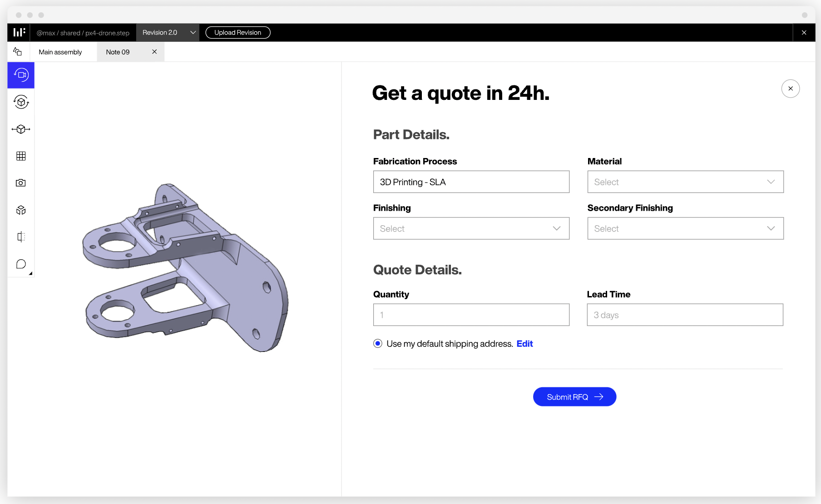Viewport: 821px width, 504px height.
Task: Click the Submit RFQ button
Action: click(x=574, y=396)
